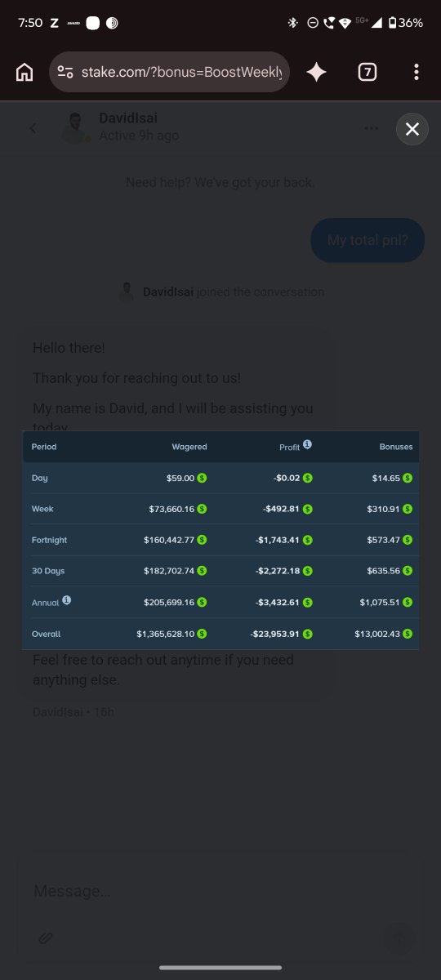Image resolution: width=441 pixels, height=980 pixels.
Task: Tap the browser home icon
Action: [x=24, y=72]
